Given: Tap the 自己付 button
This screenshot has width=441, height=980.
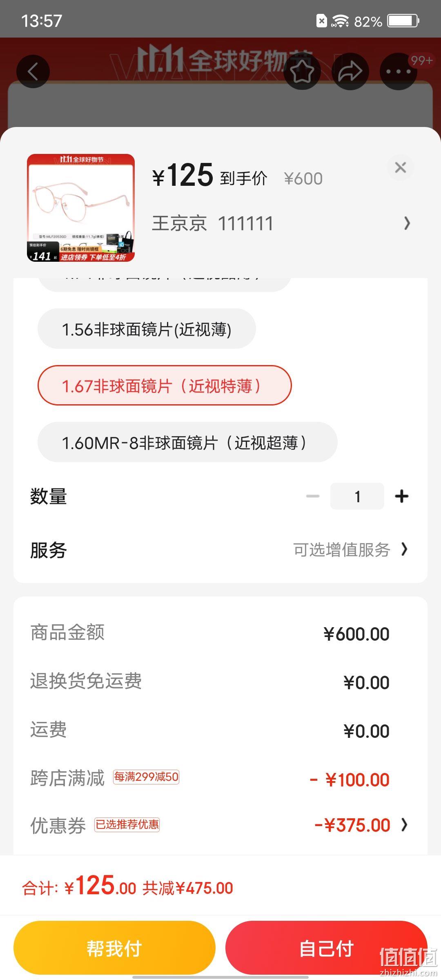Looking at the screenshot, I should point(327,948).
